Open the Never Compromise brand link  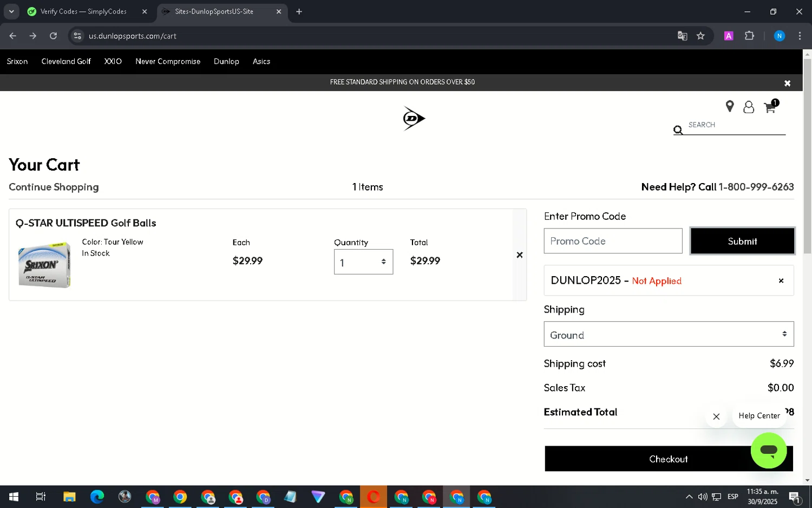168,61
